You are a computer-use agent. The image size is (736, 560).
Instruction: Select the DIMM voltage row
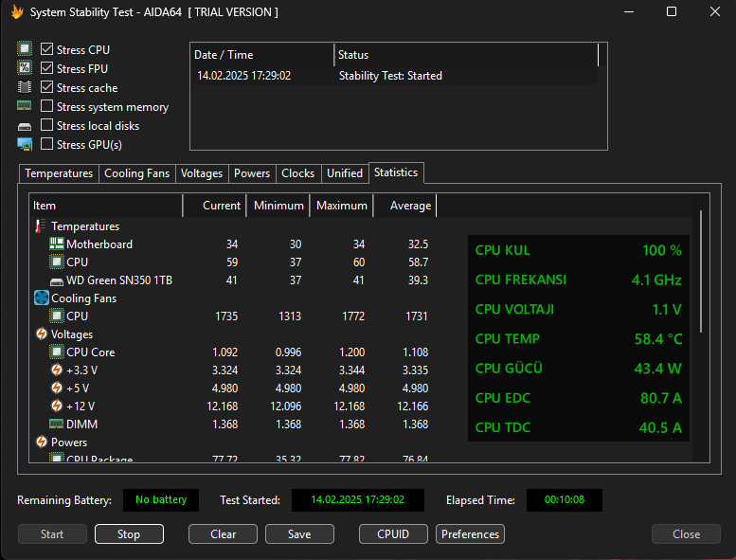coord(233,425)
